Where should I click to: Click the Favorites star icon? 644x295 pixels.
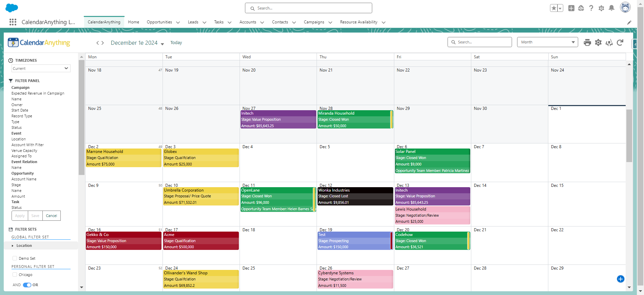554,8
